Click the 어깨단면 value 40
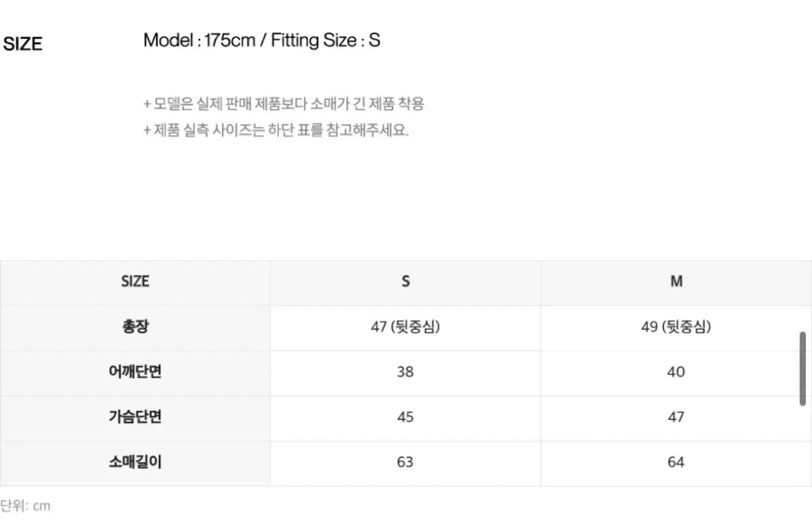 (676, 372)
